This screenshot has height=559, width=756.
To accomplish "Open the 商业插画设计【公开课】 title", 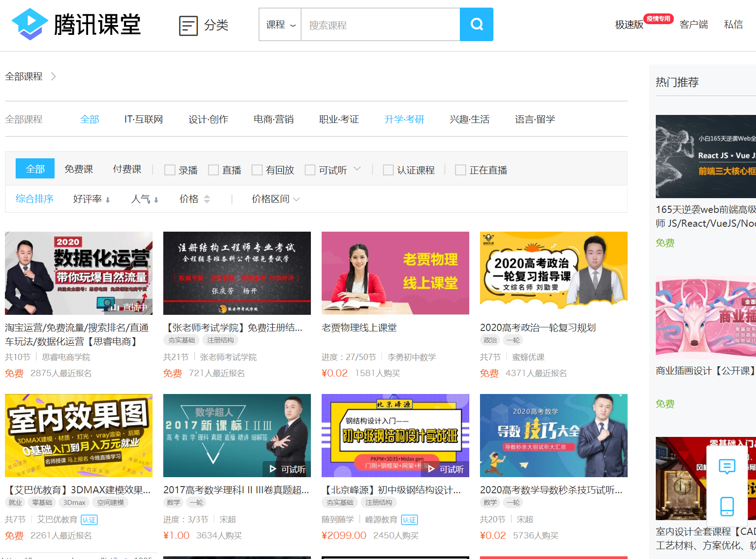I will pos(706,371).
